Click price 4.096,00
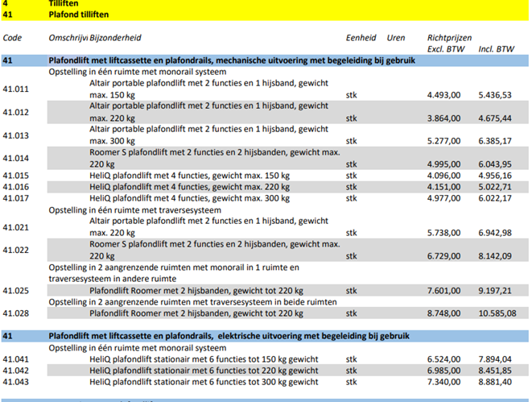Screen dimensions: 532x402 click(443, 176)
